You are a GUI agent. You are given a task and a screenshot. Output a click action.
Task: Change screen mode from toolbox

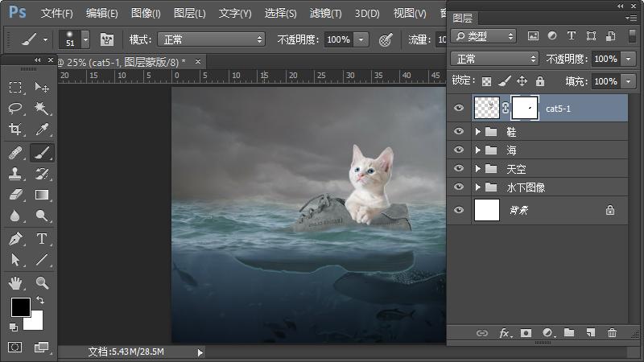42,348
